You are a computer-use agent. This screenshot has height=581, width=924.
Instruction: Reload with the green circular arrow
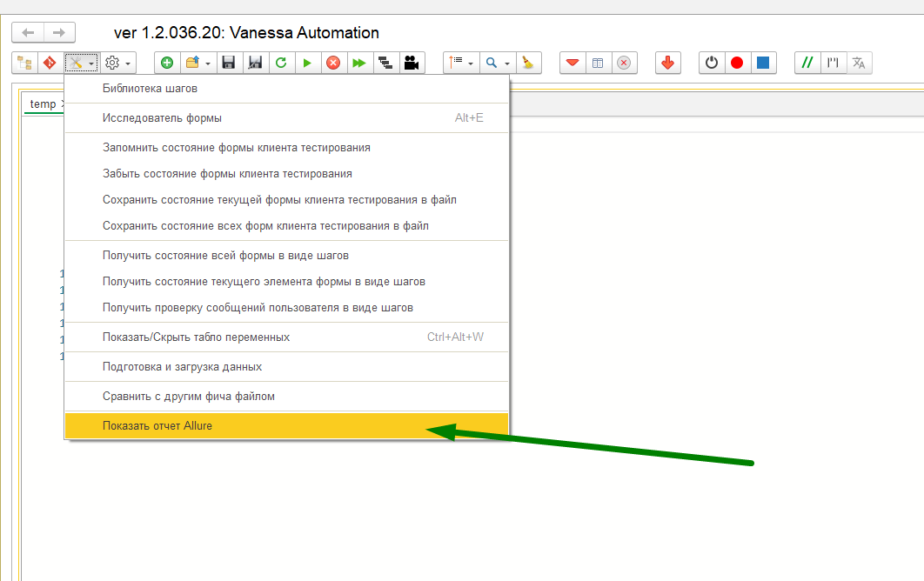[281, 63]
